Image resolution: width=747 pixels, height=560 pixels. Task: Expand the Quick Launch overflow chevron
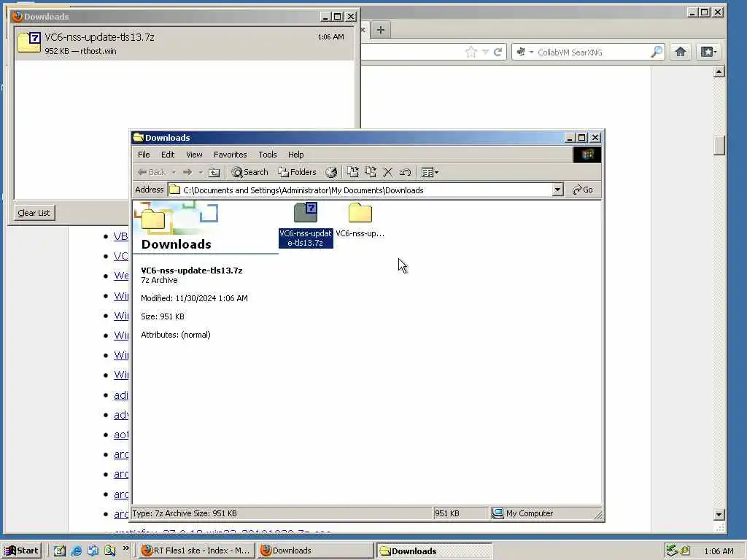coord(125,548)
